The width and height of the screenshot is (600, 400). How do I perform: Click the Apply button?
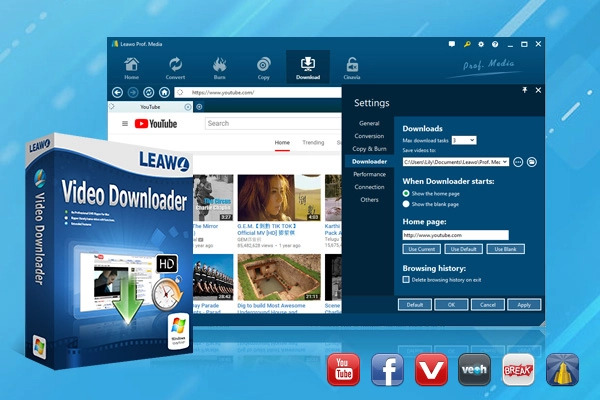[x=523, y=304]
